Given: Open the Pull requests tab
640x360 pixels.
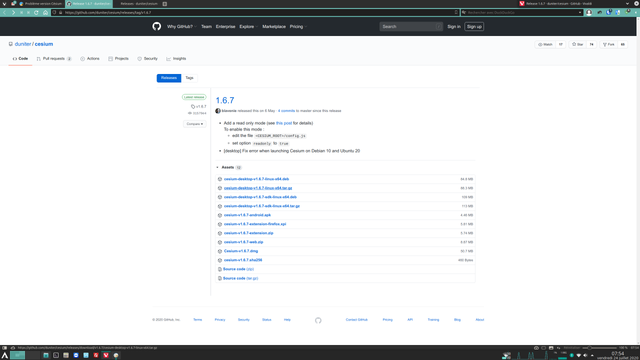Looking at the screenshot, I should (54, 59).
